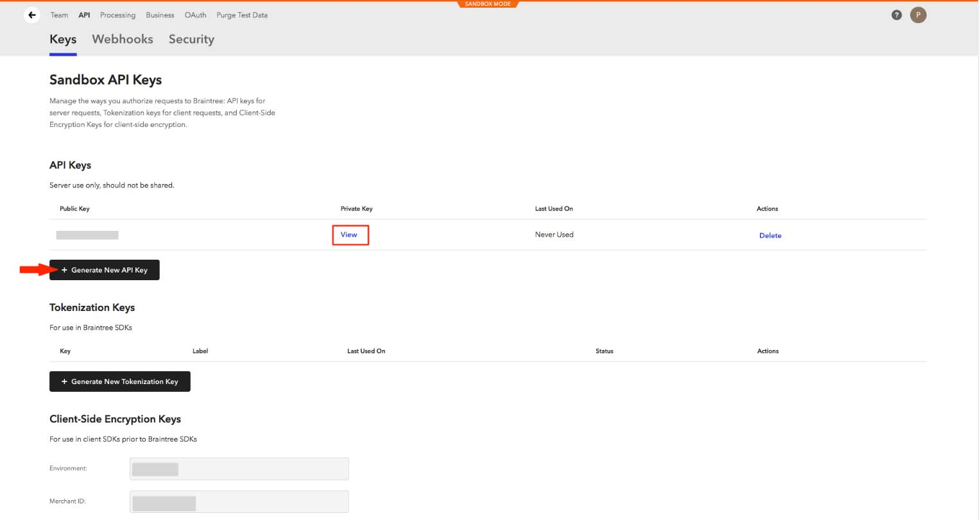
Task: Open the Team menu
Action: (59, 15)
